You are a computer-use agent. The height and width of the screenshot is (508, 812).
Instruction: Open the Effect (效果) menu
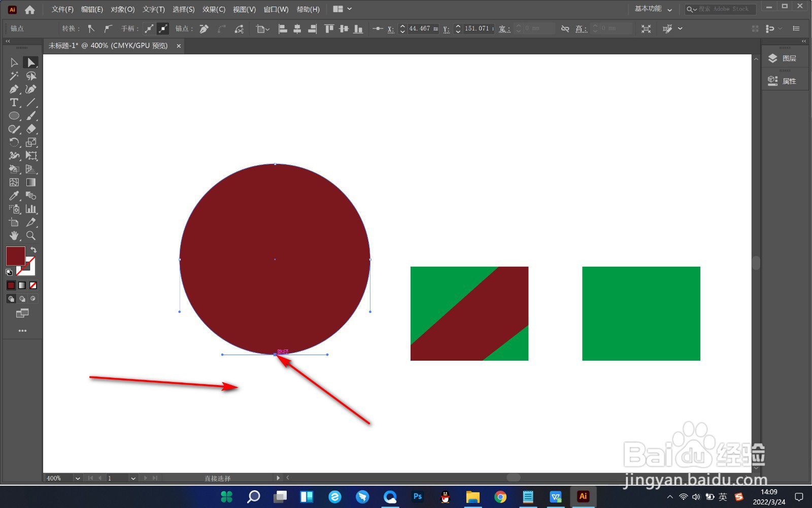[214, 9]
